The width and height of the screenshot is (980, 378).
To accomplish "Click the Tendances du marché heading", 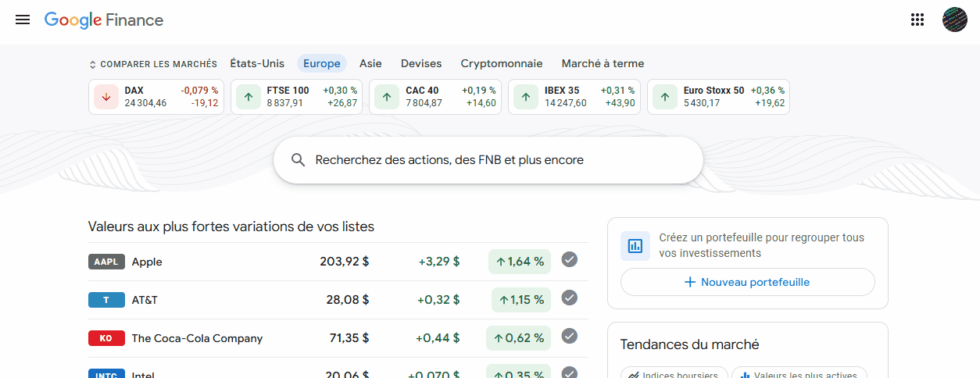I will point(690,344).
